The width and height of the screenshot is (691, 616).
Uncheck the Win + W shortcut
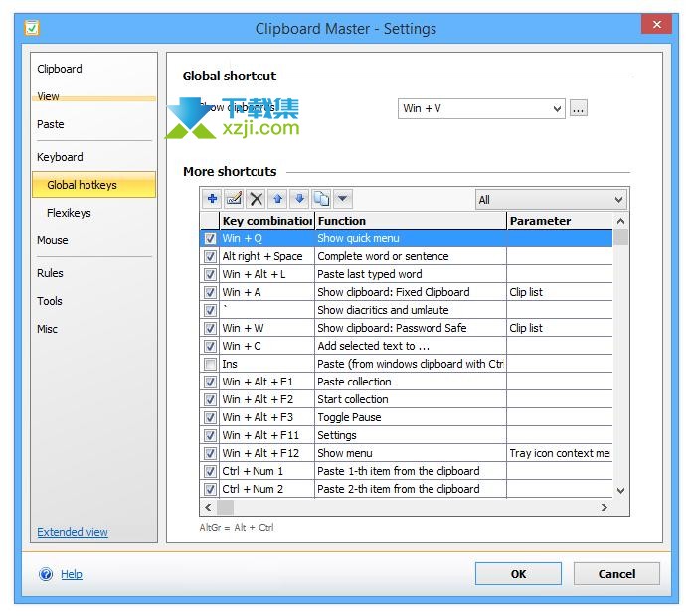[x=210, y=329]
